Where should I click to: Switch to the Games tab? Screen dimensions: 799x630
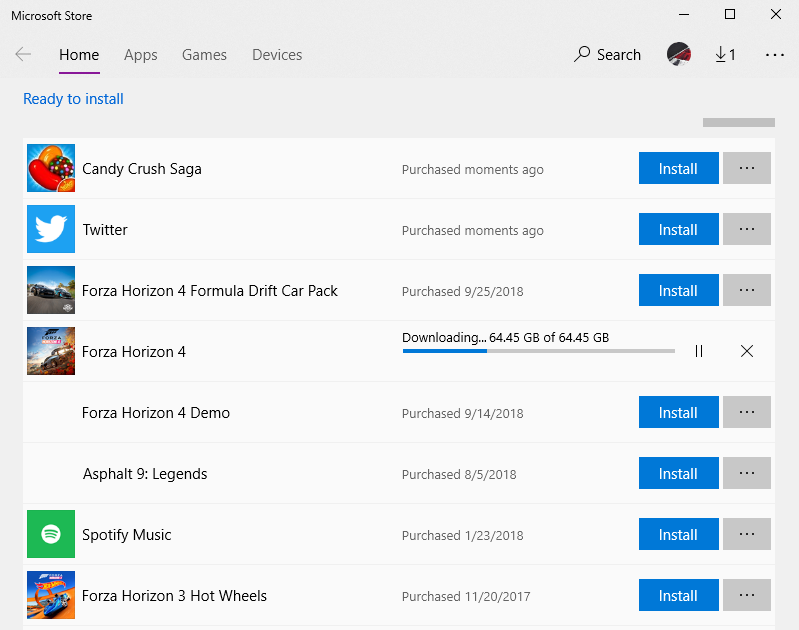pos(204,55)
